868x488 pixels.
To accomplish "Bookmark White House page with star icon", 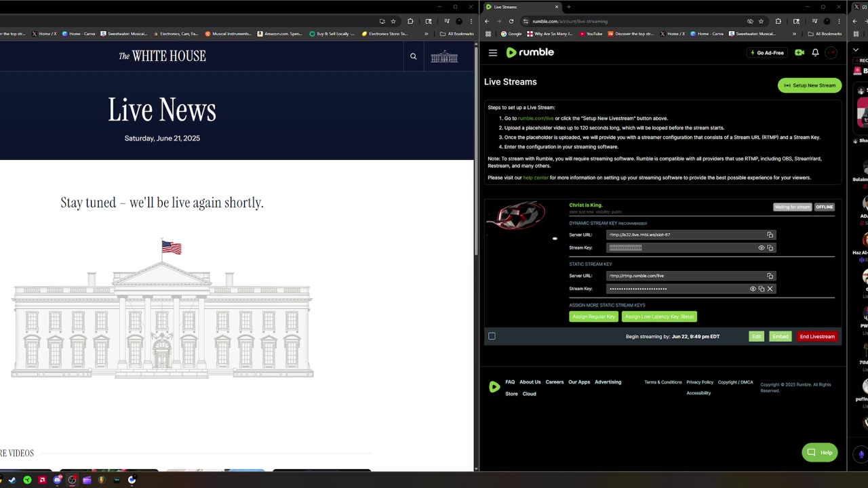I will 393,21.
